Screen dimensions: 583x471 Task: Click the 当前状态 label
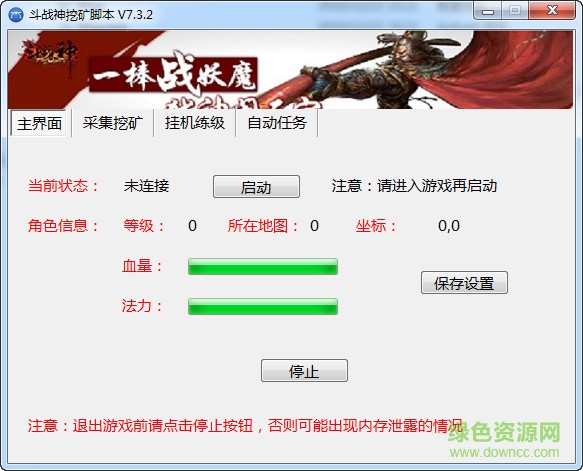[x=64, y=186]
